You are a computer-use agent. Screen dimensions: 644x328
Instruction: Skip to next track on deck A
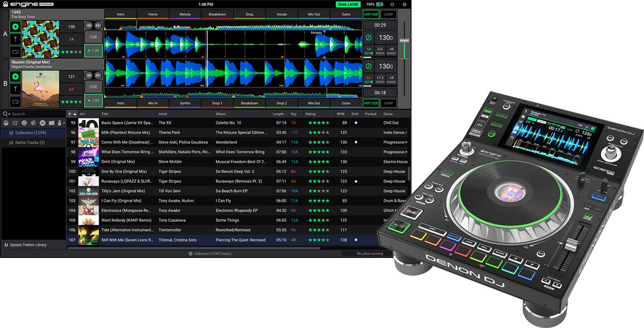[98, 26]
